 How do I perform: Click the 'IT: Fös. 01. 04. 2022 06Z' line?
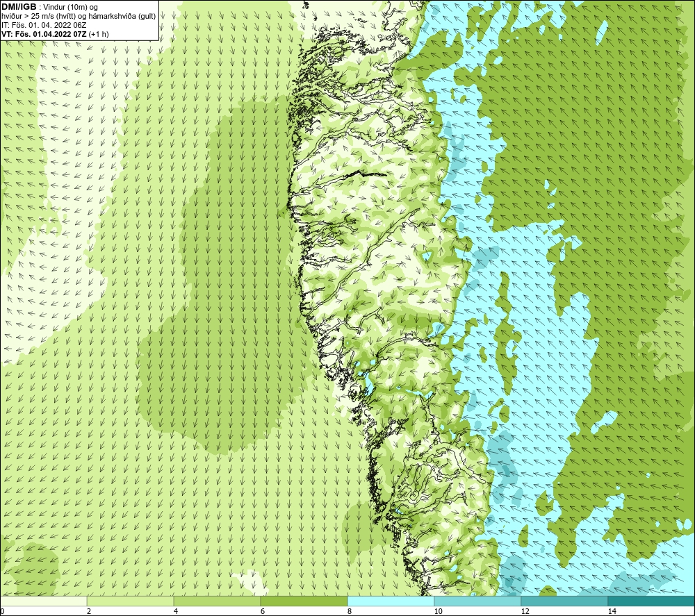click(44, 25)
